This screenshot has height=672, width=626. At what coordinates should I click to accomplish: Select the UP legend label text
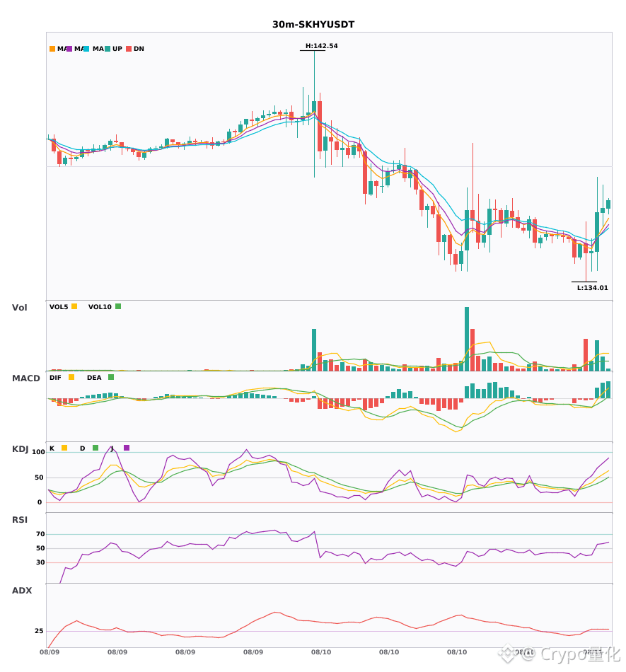click(117, 49)
